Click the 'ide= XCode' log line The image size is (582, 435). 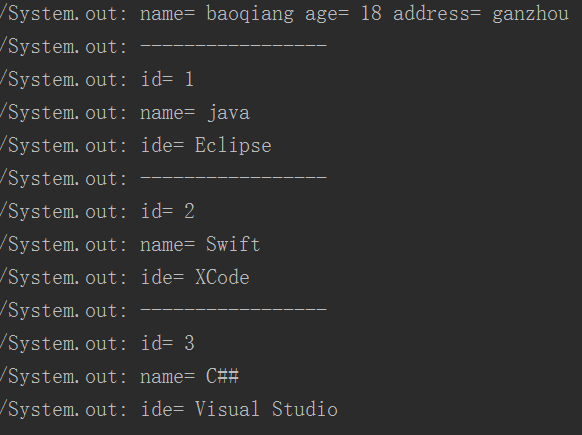(x=125, y=278)
